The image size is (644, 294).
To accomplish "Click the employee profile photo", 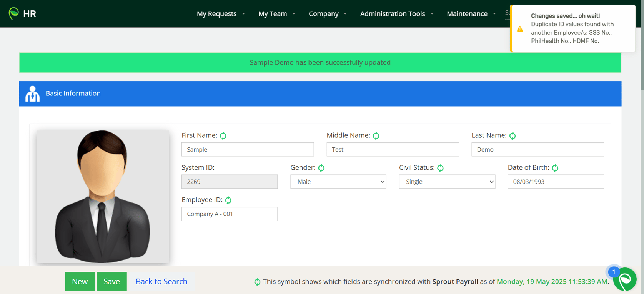I will pyautogui.click(x=103, y=197).
